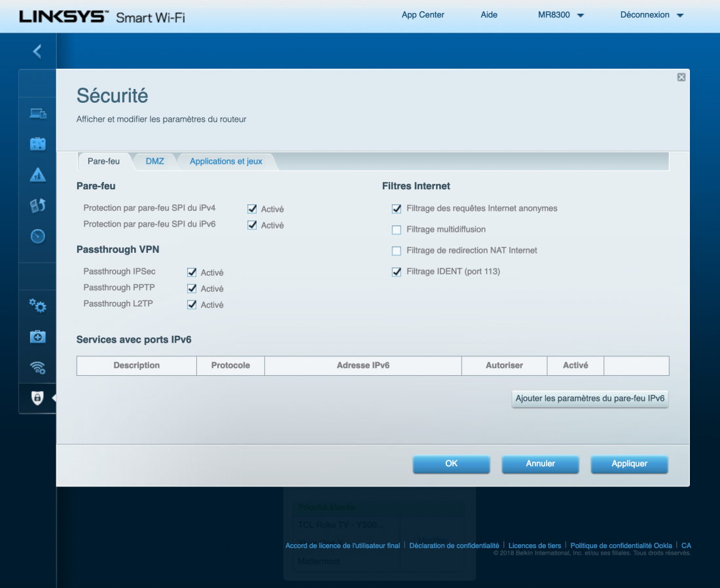Open the Media Prioritization sidebar icon
The image size is (720, 588).
tap(38, 206)
